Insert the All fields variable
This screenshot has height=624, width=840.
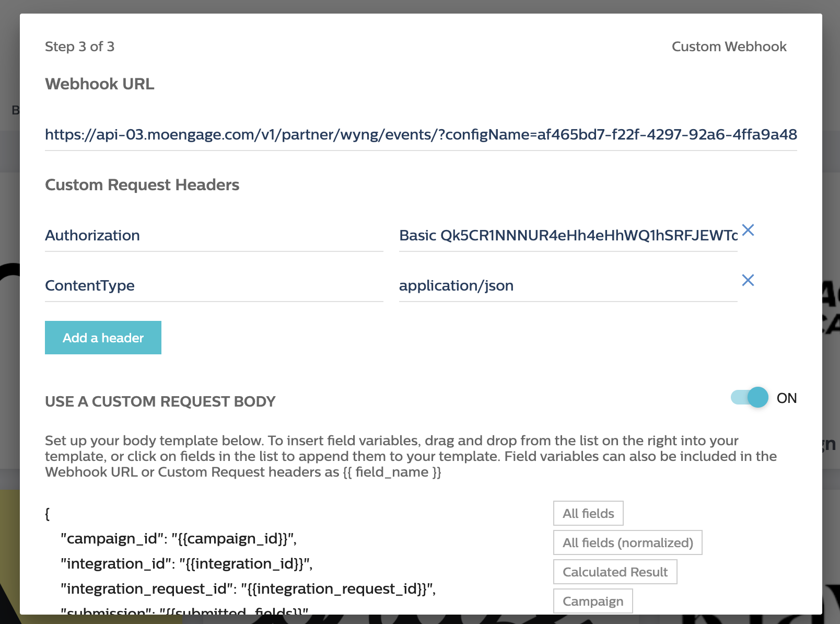[588, 513]
